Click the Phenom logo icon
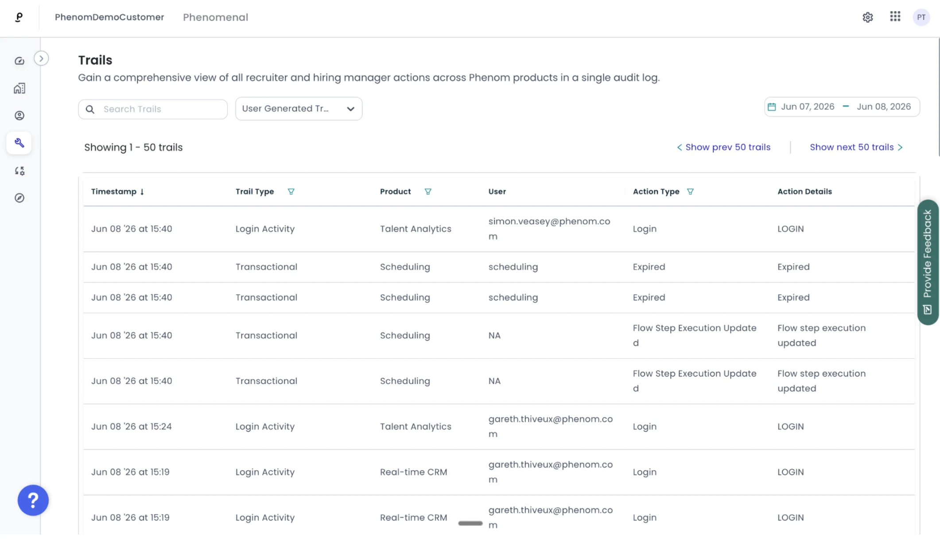The height and width of the screenshot is (560, 940). click(19, 17)
